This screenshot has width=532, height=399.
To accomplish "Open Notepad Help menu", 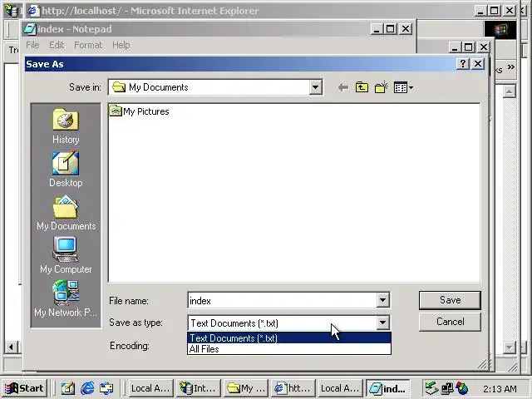I will coord(121,45).
